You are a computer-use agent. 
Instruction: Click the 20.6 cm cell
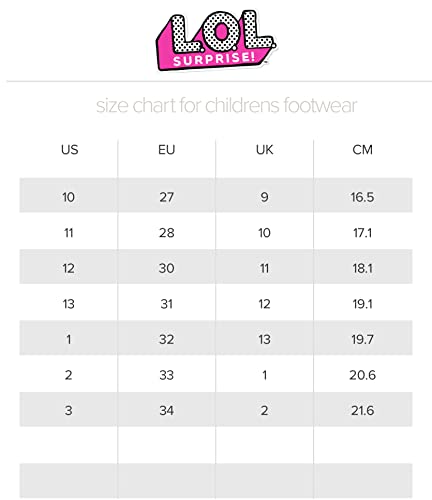(362, 375)
